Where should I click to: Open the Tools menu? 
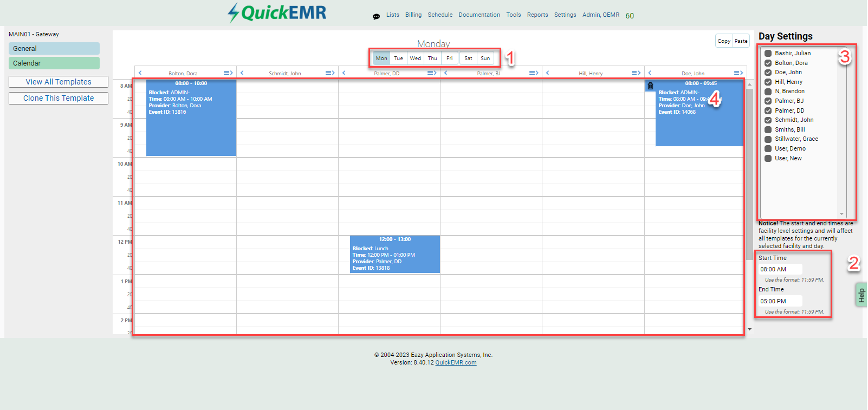514,15
